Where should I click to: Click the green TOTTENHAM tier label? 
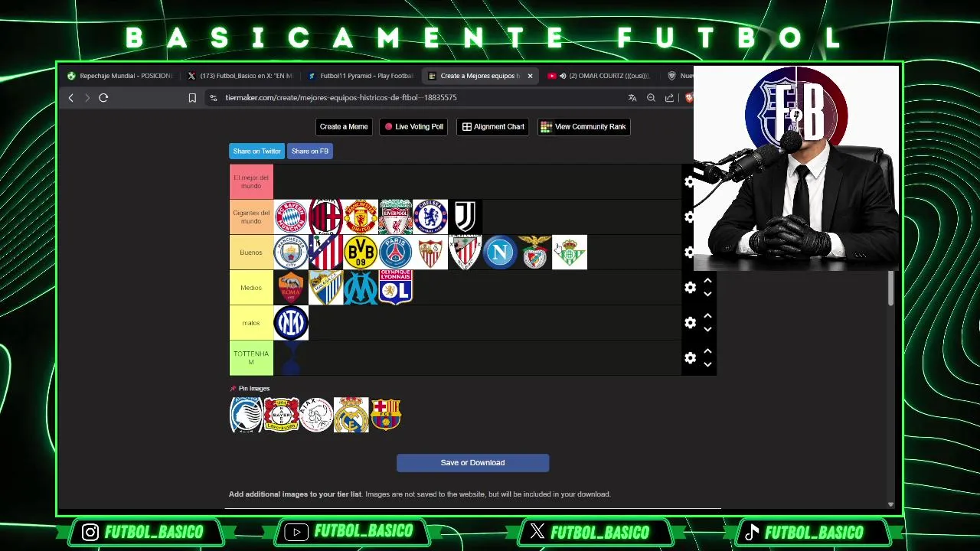click(x=251, y=358)
